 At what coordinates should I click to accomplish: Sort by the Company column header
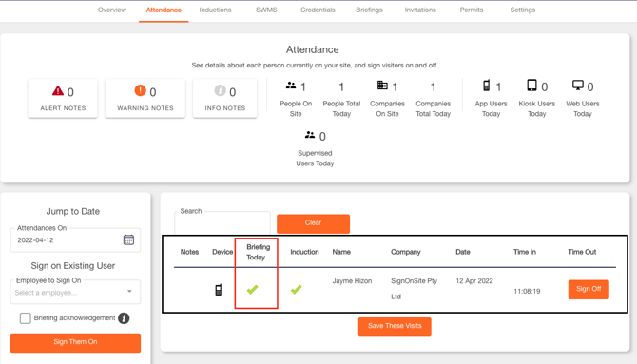point(405,252)
